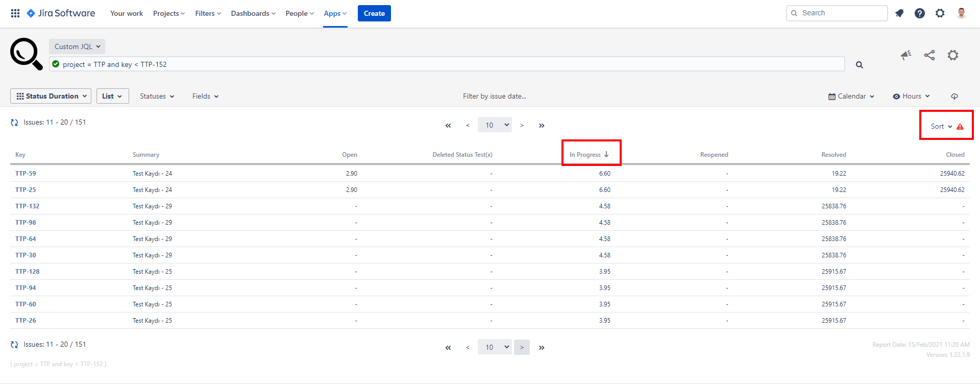Image resolution: width=980 pixels, height=384 pixels.
Task: Click the notifications icon in the top bar
Action: click(899, 13)
